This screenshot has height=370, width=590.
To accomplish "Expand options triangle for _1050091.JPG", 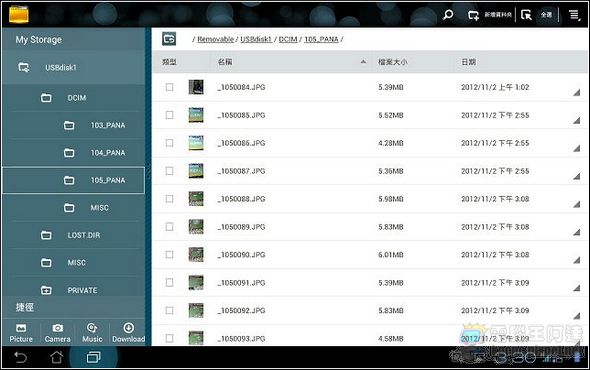I will coord(576,288).
